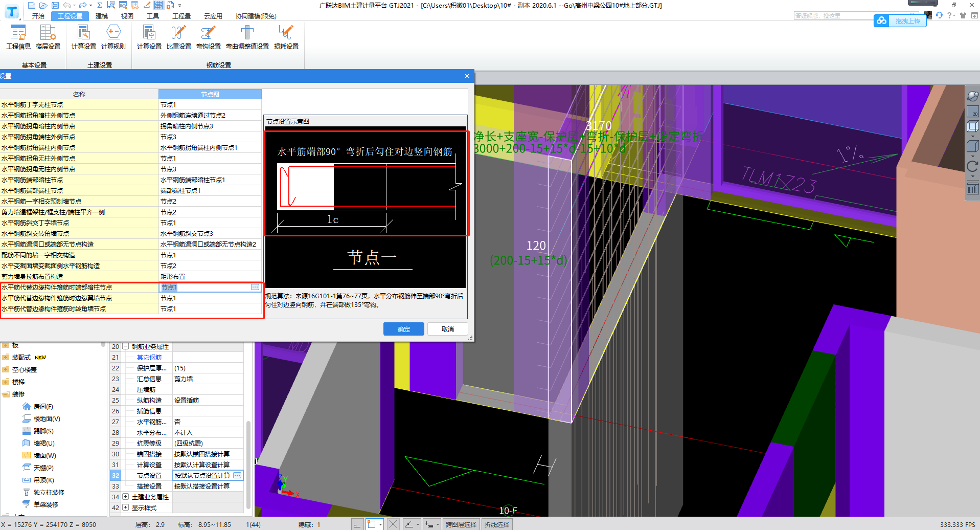980x530 pixels.
Task: Select 踢脚(S) skirting component
Action: (38, 431)
